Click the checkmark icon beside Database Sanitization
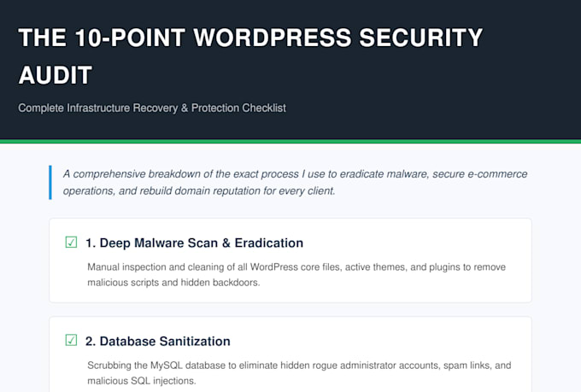Image resolution: width=581 pixels, height=392 pixels. point(71,340)
